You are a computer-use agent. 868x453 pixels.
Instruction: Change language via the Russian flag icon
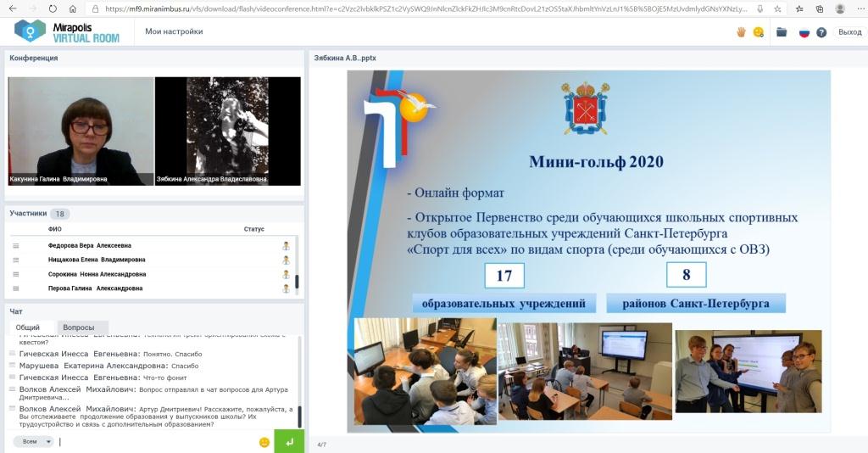pyautogui.click(x=804, y=32)
